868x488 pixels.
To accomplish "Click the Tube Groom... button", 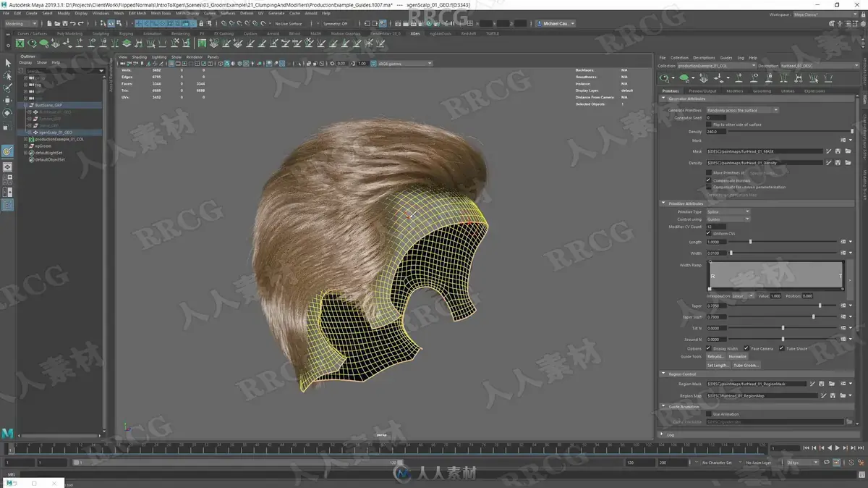I will pos(746,365).
